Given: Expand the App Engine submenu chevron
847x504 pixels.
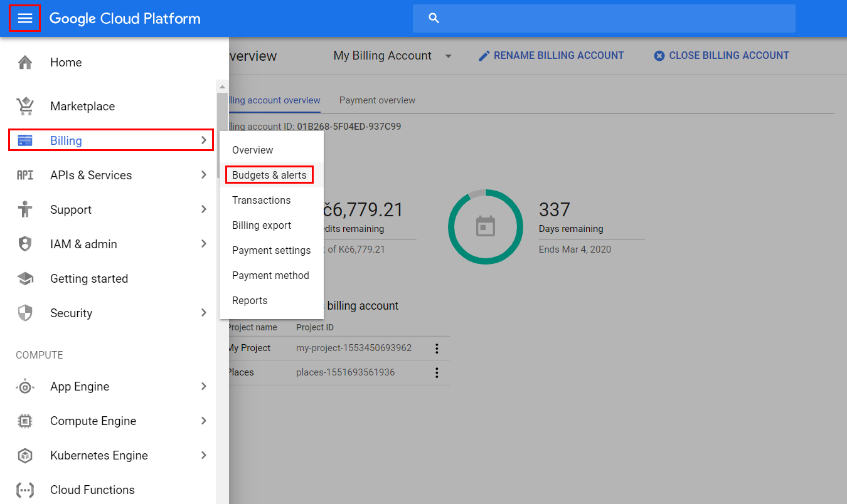Looking at the screenshot, I should point(203,386).
